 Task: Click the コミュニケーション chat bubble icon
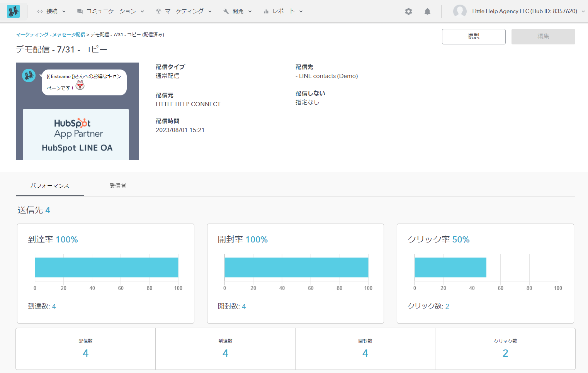80,12
